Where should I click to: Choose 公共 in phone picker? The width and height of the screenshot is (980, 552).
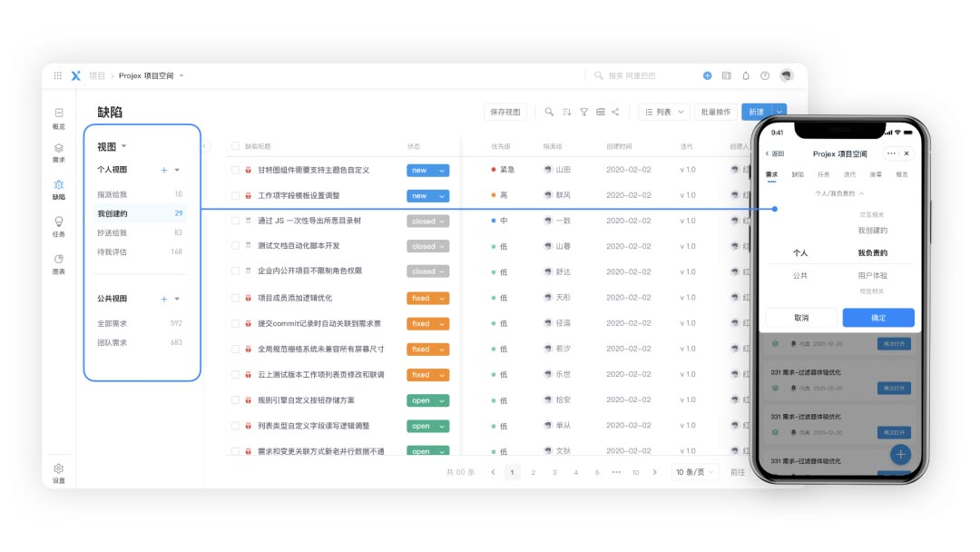pos(800,275)
